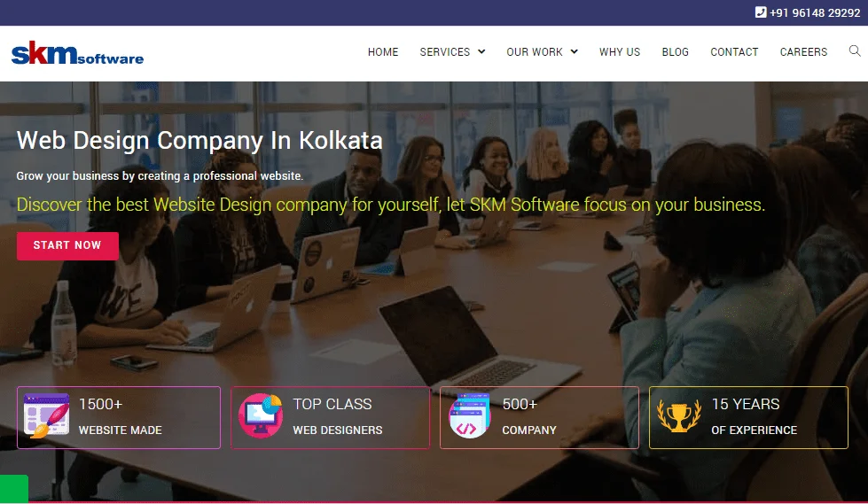Click the paintbrush website-made icon

[47, 416]
